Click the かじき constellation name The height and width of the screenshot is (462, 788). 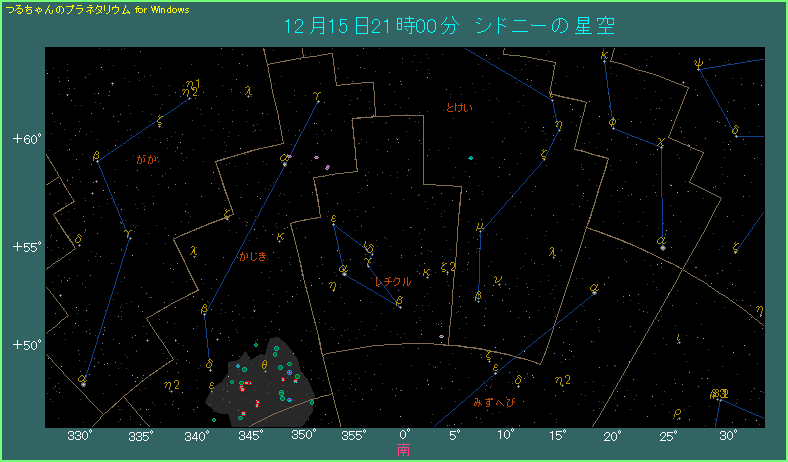[252, 257]
